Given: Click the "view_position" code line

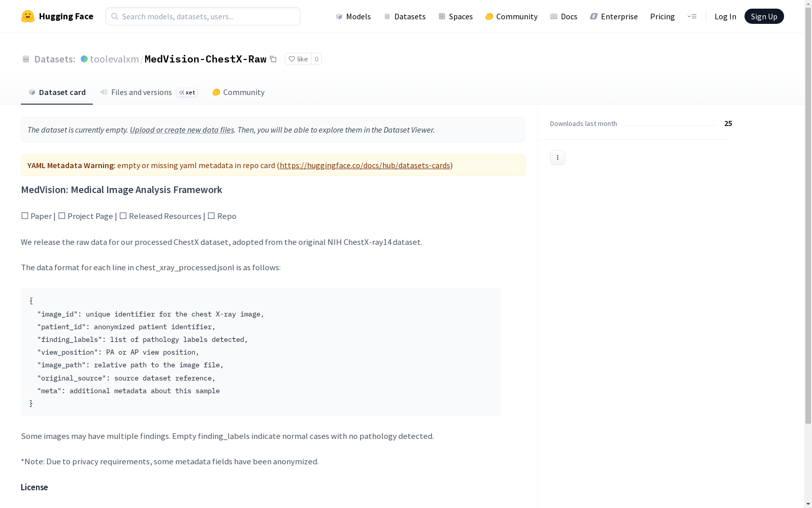Looking at the screenshot, I should 118,352.
